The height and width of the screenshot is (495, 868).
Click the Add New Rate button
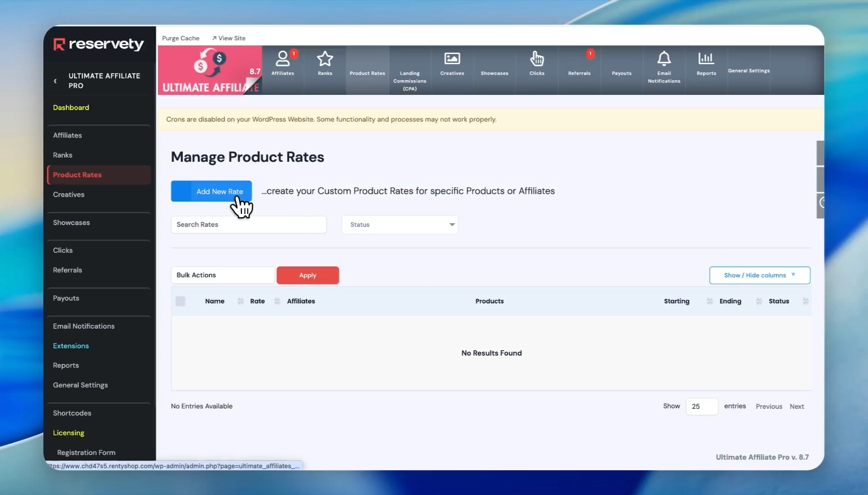point(211,192)
